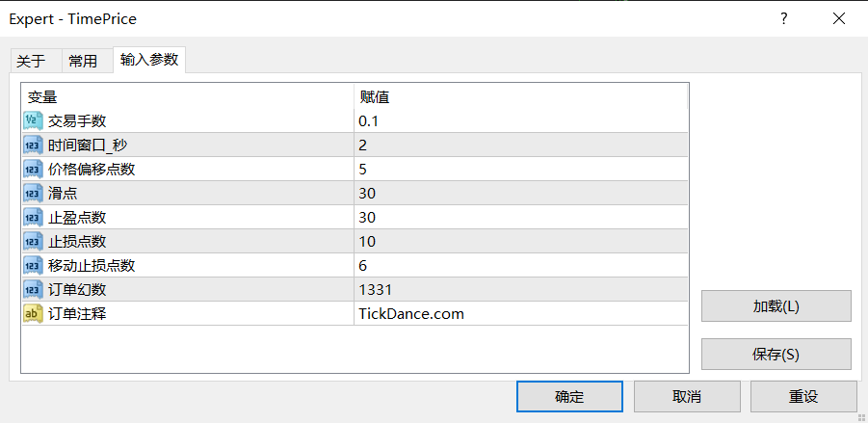Image resolution: width=868 pixels, height=423 pixels.
Task: Click the integer icon beside 止损点数
Action: coord(32,241)
